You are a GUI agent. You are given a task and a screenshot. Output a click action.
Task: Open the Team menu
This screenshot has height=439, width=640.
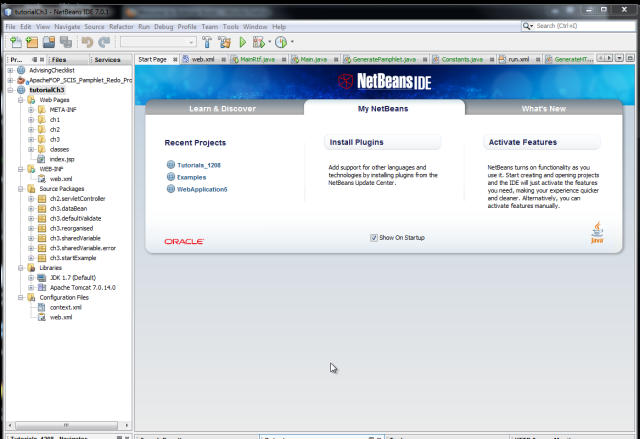click(x=209, y=27)
